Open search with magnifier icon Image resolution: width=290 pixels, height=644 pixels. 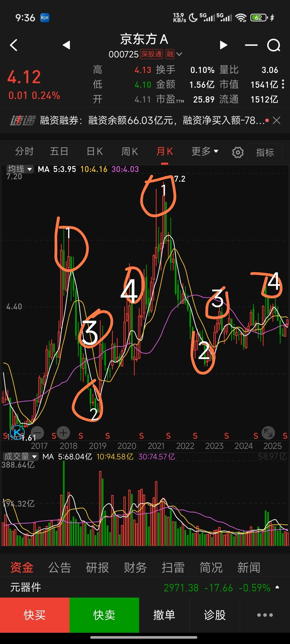[274, 45]
